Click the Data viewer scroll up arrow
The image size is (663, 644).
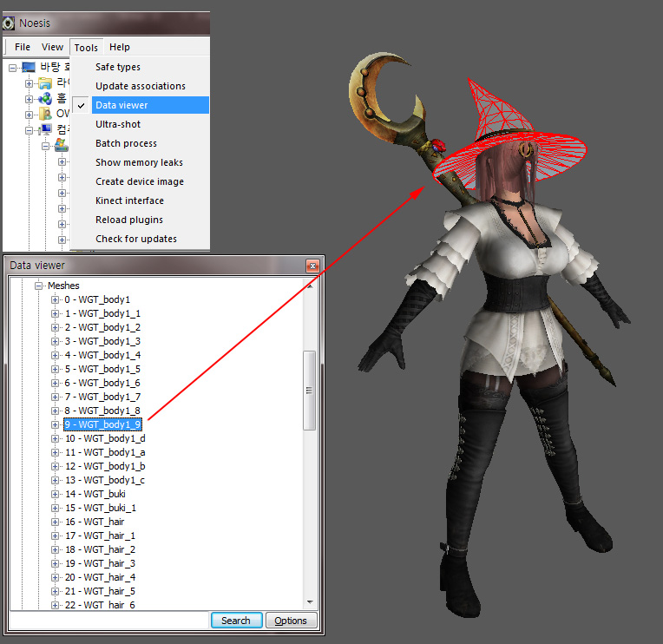[x=310, y=286]
